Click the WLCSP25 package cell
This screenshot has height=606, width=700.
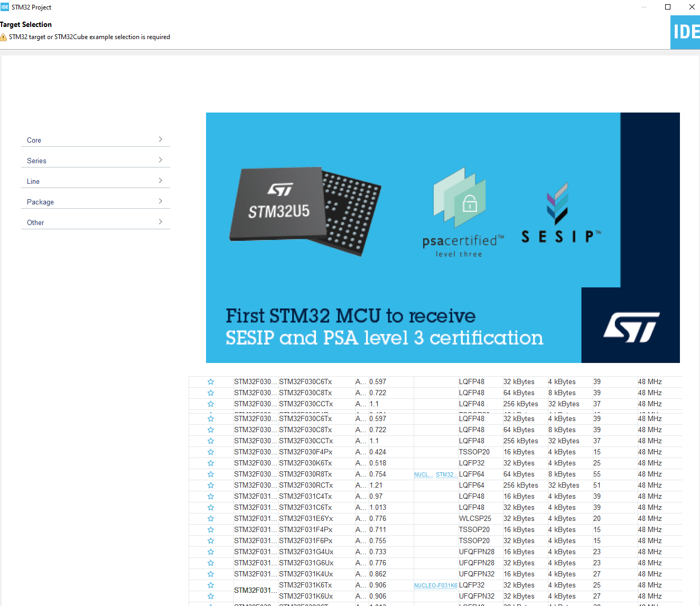(475, 518)
